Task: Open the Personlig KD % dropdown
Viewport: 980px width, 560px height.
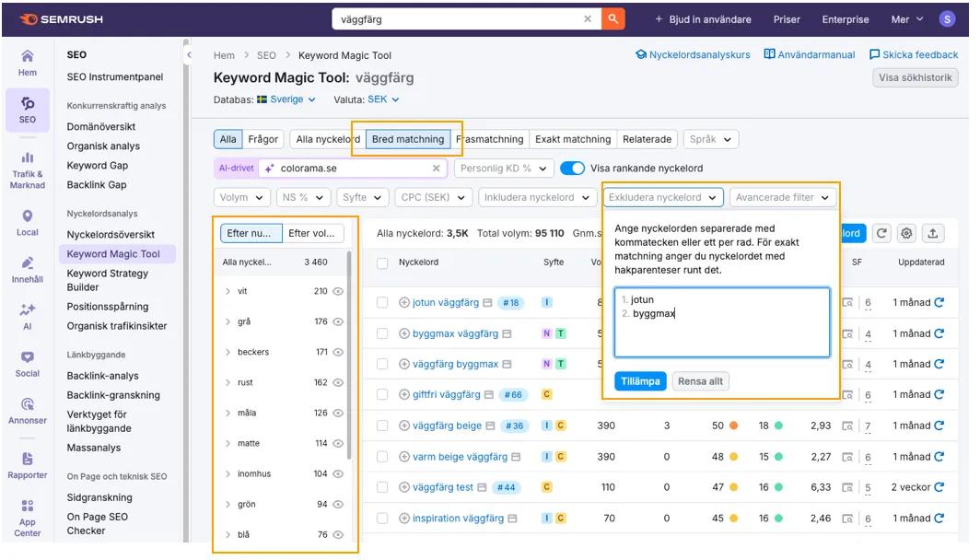Action: pyautogui.click(x=504, y=169)
